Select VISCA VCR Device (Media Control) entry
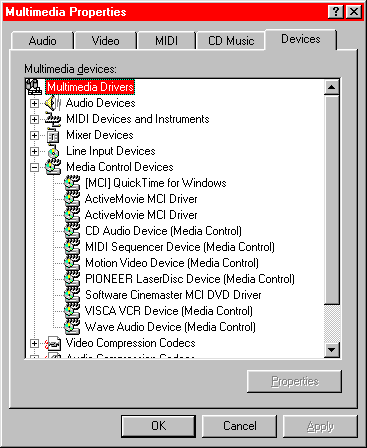This screenshot has width=367, height=448. coord(169,311)
